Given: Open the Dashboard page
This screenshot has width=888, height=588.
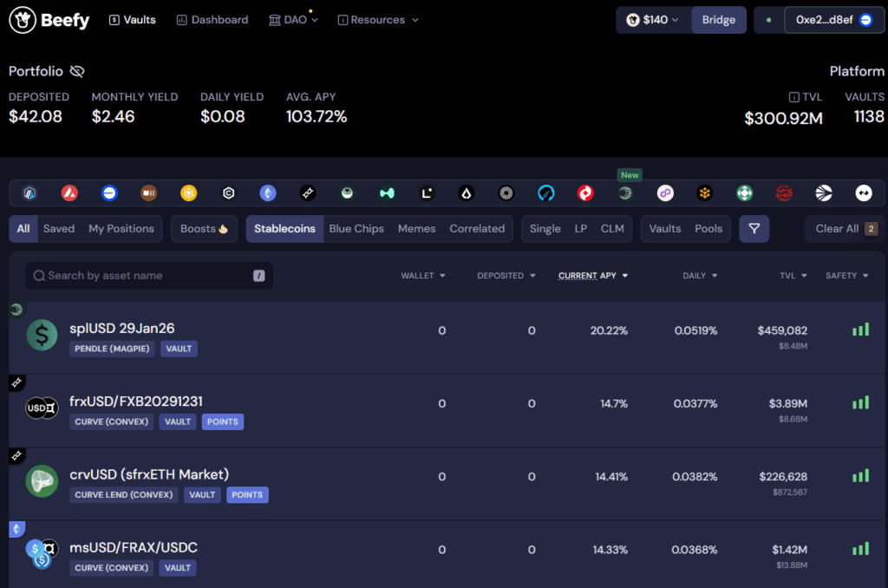Looking at the screenshot, I should [x=212, y=20].
